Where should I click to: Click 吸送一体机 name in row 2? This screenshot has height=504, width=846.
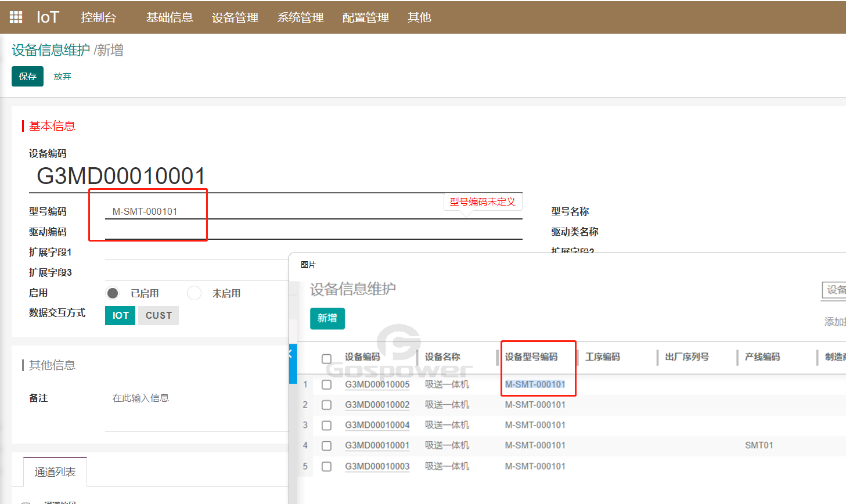click(x=447, y=405)
